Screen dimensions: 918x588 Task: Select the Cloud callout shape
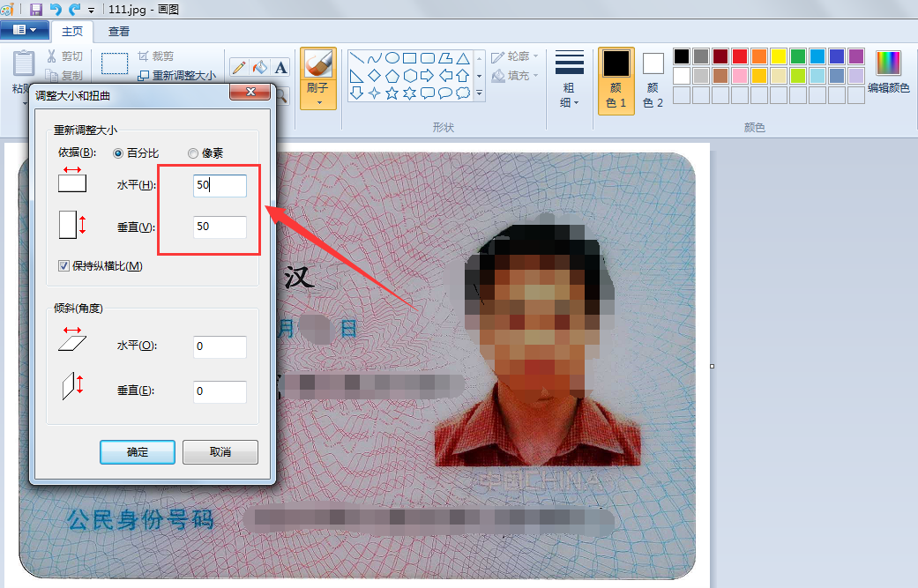[463, 93]
